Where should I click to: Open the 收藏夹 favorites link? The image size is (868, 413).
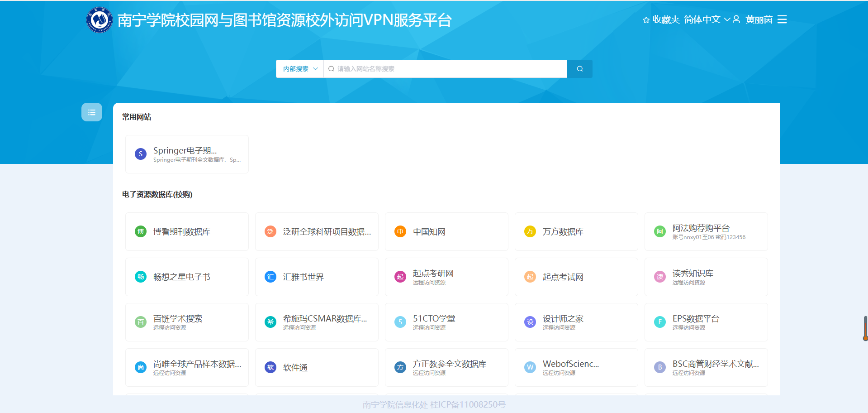click(666, 19)
